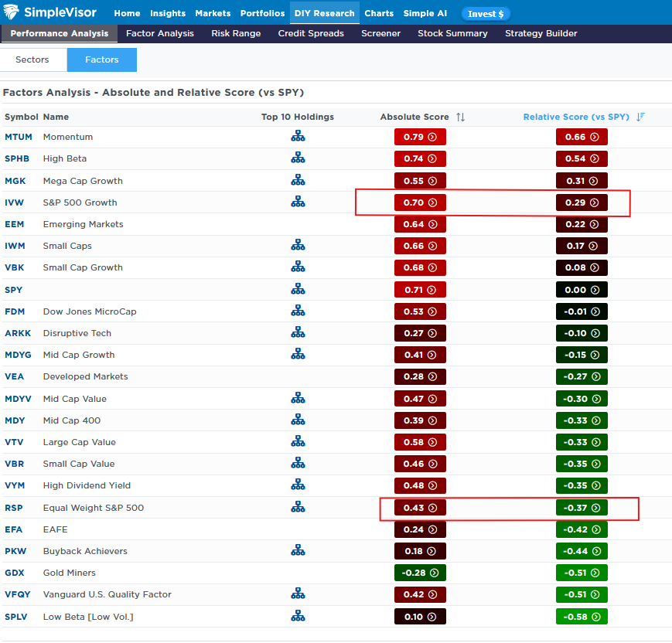Open holdings icon in the SPY row
The height and width of the screenshot is (643, 672).
click(298, 290)
